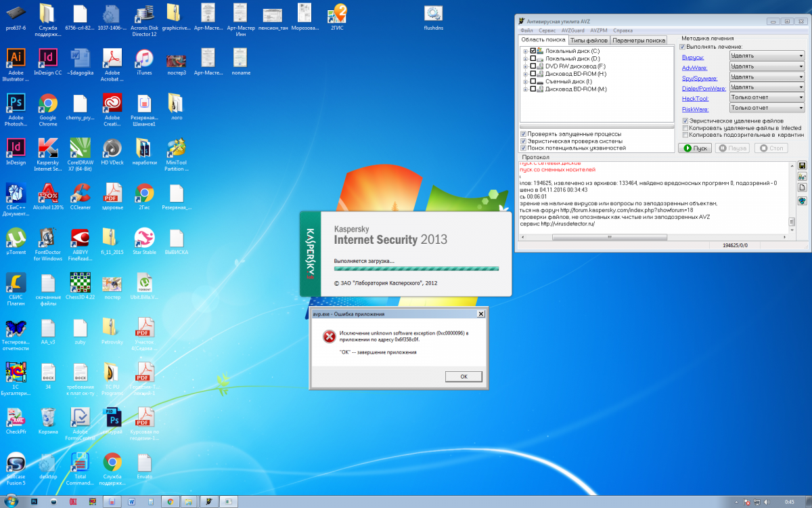This screenshot has width=812, height=508.
Task: Open Dialer/PornWare action dropdown
Action: point(767,87)
